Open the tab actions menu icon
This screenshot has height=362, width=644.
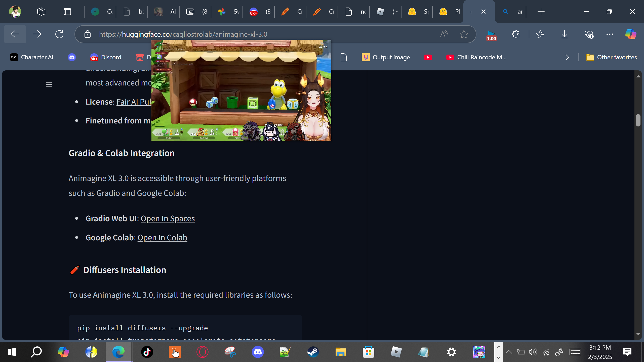tap(67, 12)
